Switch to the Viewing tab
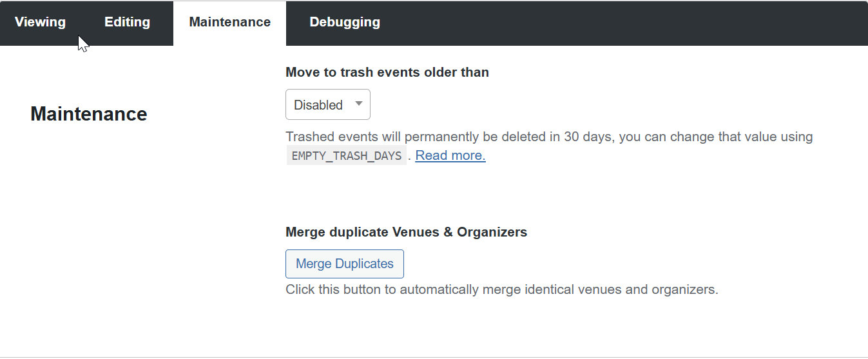Screen dimensions: 868x359 click(40, 22)
